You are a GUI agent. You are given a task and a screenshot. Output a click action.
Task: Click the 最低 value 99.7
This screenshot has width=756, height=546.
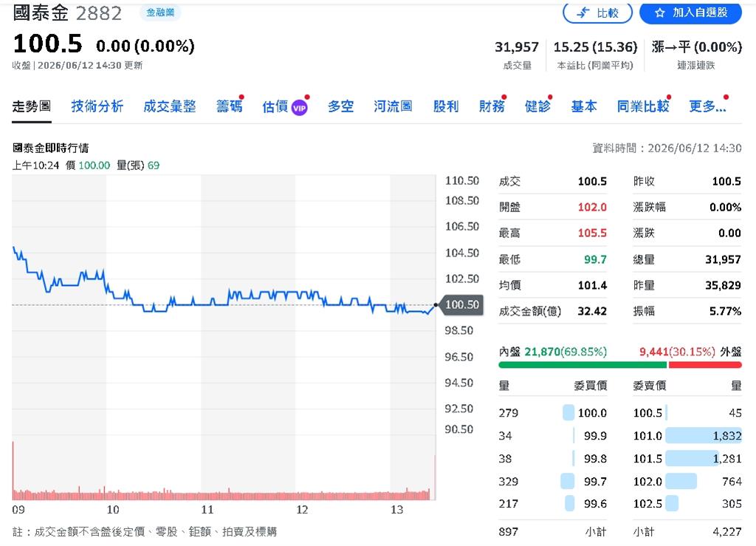pyautogui.click(x=595, y=259)
